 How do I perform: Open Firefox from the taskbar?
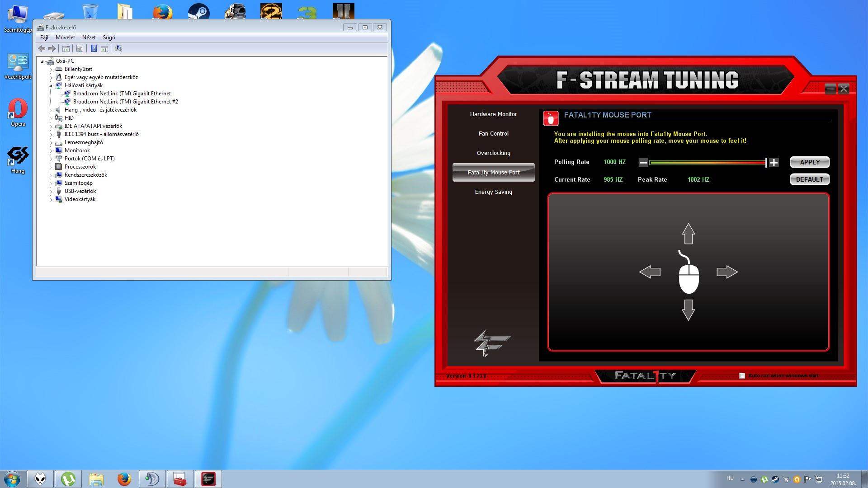[124, 479]
